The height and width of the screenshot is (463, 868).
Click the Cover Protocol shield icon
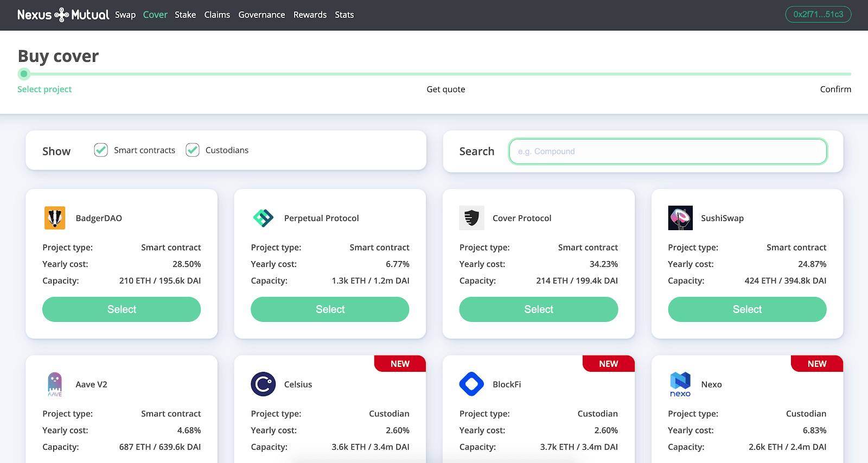tap(471, 218)
